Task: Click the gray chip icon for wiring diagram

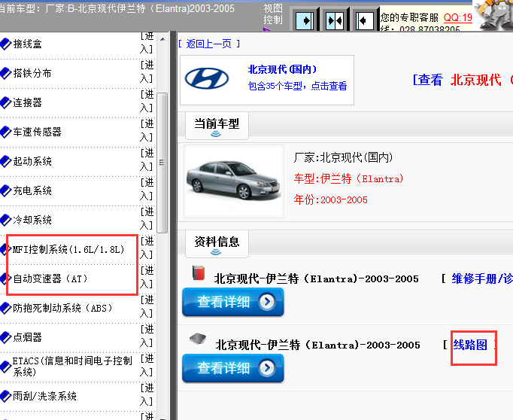Action: [x=198, y=339]
